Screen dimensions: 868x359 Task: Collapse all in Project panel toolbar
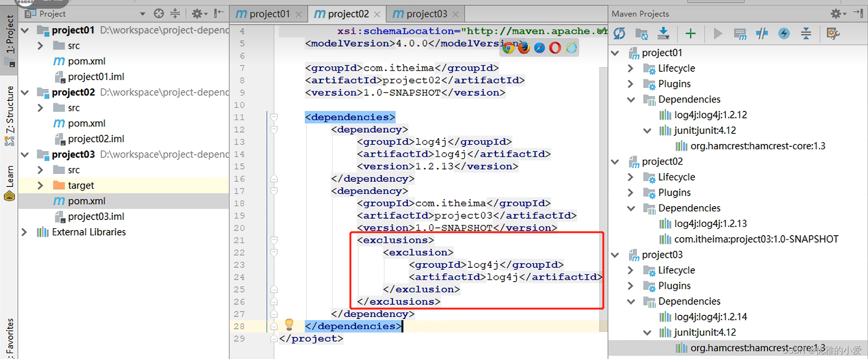point(175,13)
